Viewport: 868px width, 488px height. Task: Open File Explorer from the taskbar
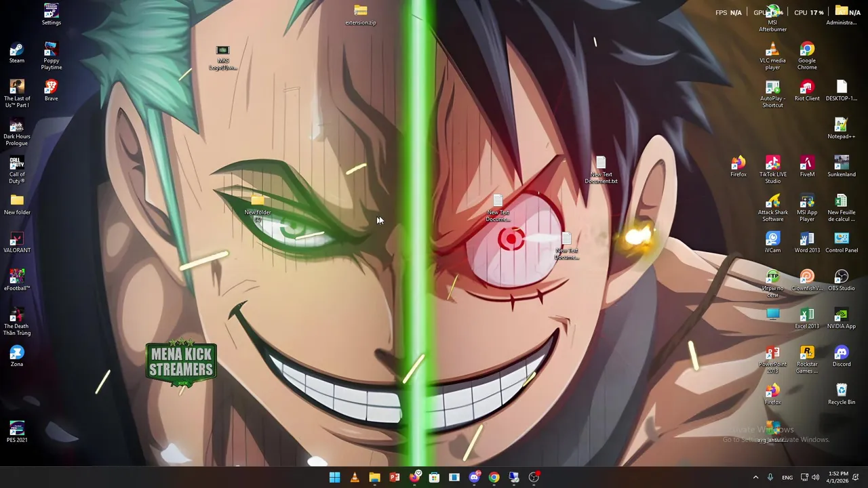(x=374, y=477)
